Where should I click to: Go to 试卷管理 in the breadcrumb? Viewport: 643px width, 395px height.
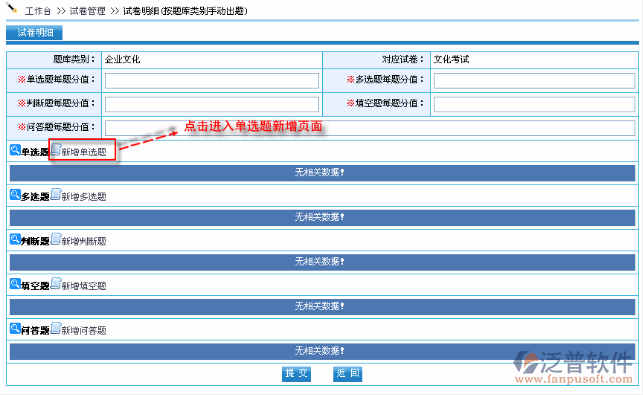click(x=87, y=11)
